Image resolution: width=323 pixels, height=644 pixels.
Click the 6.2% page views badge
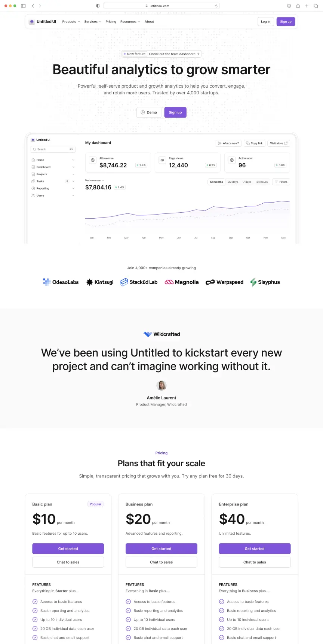[210, 165]
